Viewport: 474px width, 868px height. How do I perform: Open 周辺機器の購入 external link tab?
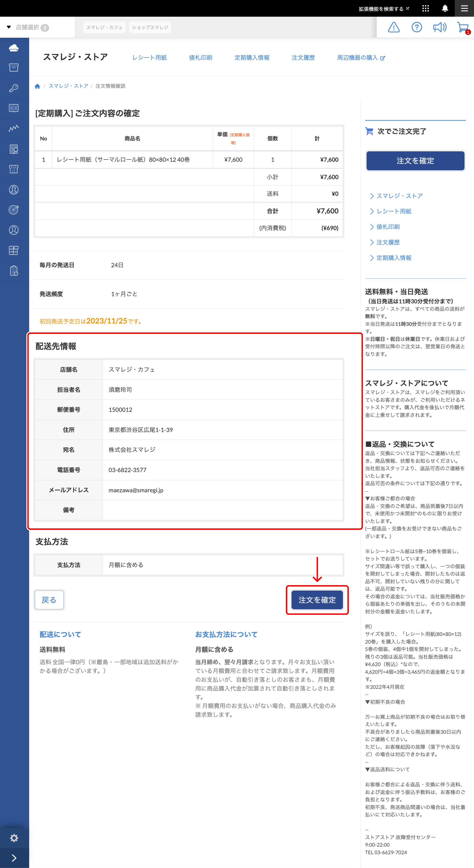[361, 58]
